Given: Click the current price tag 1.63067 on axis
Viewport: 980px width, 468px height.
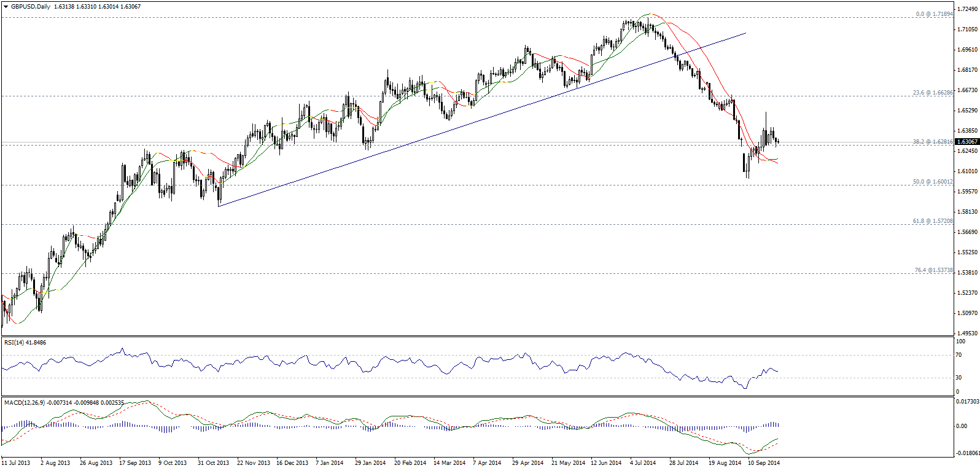Looking at the screenshot, I should (967, 142).
